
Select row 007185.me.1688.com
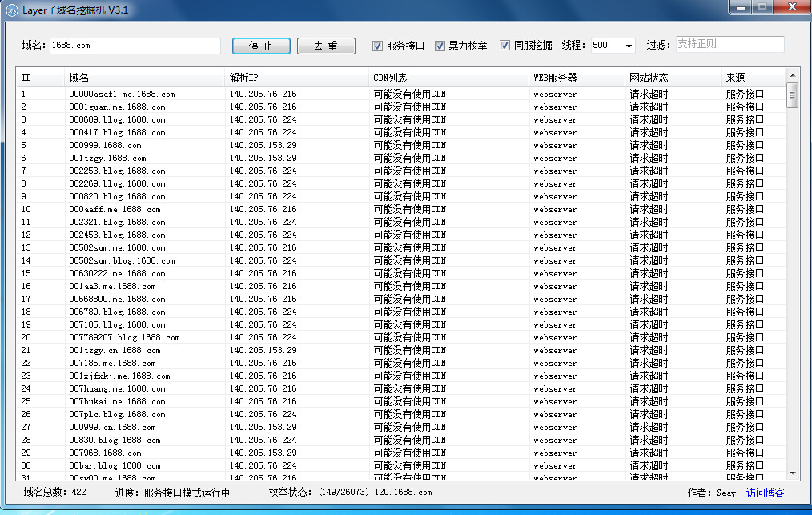[x=401, y=363]
